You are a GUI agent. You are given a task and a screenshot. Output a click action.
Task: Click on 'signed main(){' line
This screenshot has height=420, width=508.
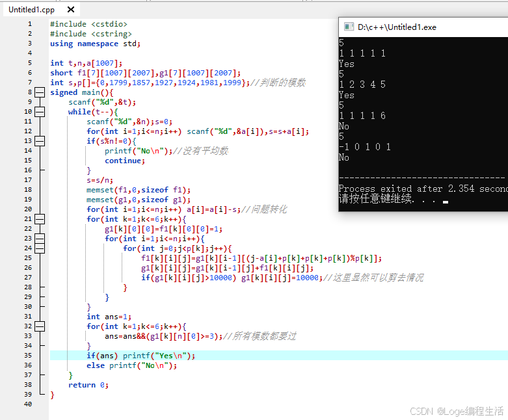coord(82,92)
